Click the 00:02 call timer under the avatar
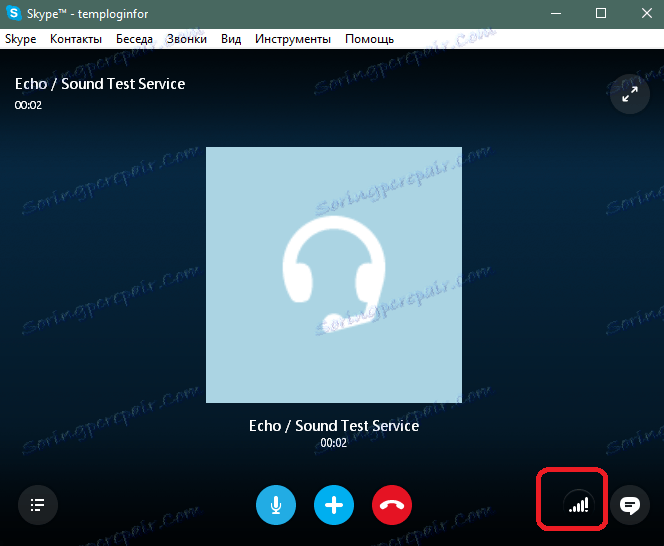 click(334, 443)
